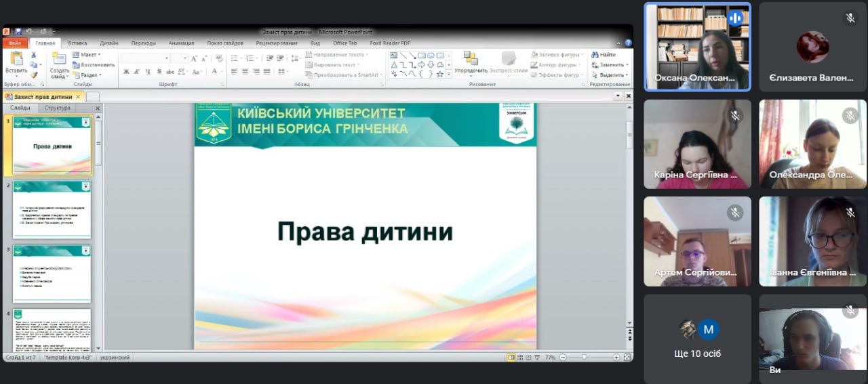
Task: Click the Упорядочить (Arrange) icon
Action: click(471, 59)
